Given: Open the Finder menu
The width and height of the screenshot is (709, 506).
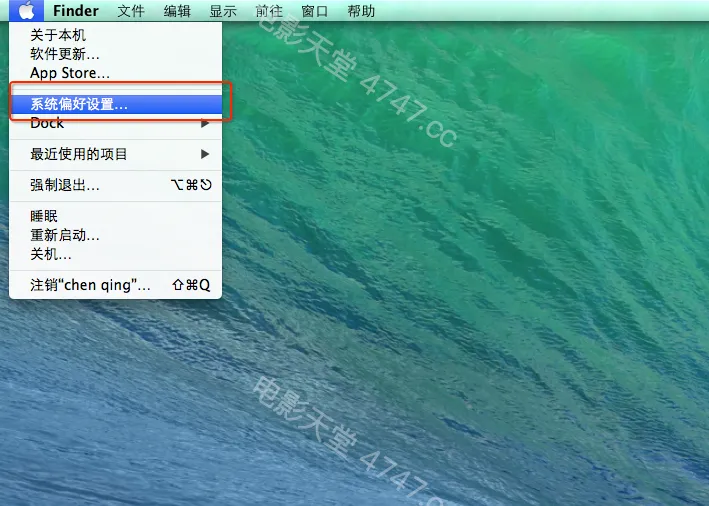Looking at the screenshot, I should tap(75, 11).
